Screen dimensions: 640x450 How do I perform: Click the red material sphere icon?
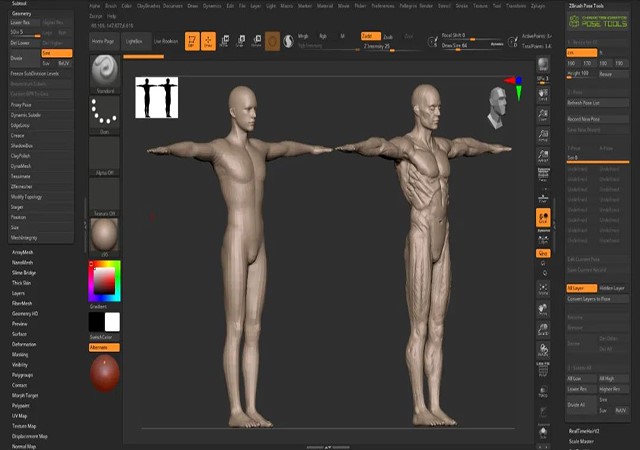point(104,373)
